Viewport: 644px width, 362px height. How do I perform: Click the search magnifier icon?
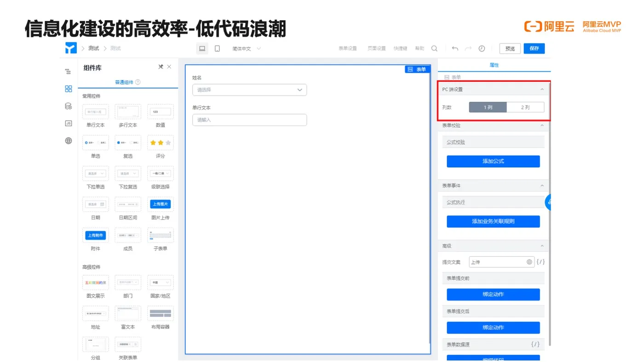click(434, 48)
